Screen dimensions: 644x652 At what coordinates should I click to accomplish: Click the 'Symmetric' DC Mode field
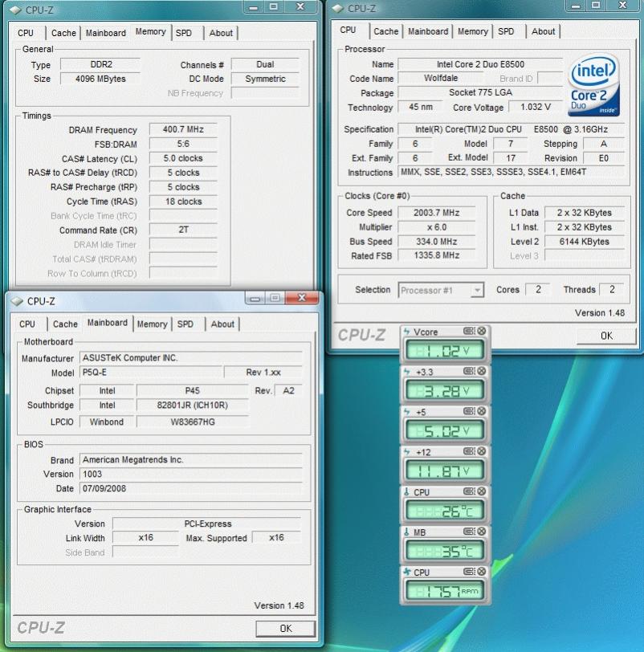265,79
